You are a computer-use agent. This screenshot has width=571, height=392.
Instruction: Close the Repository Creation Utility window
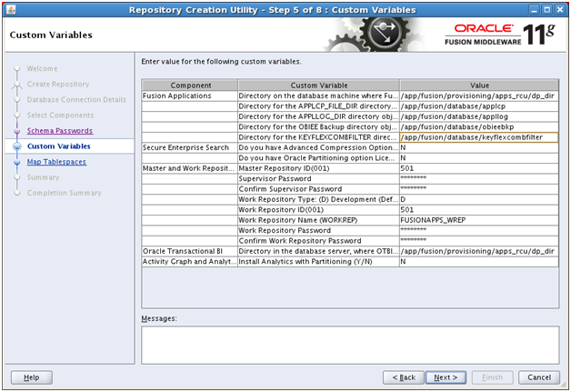tap(560, 10)
